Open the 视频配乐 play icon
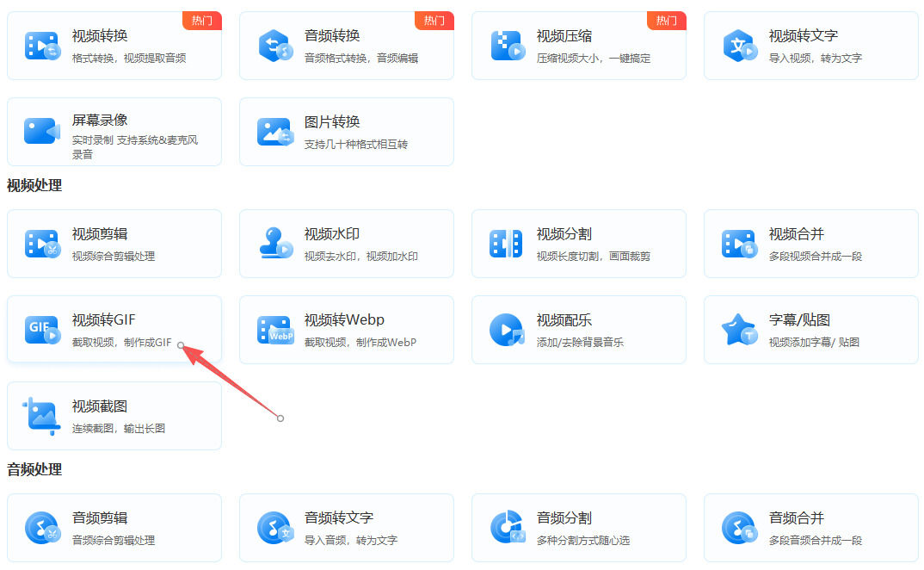 507,330
